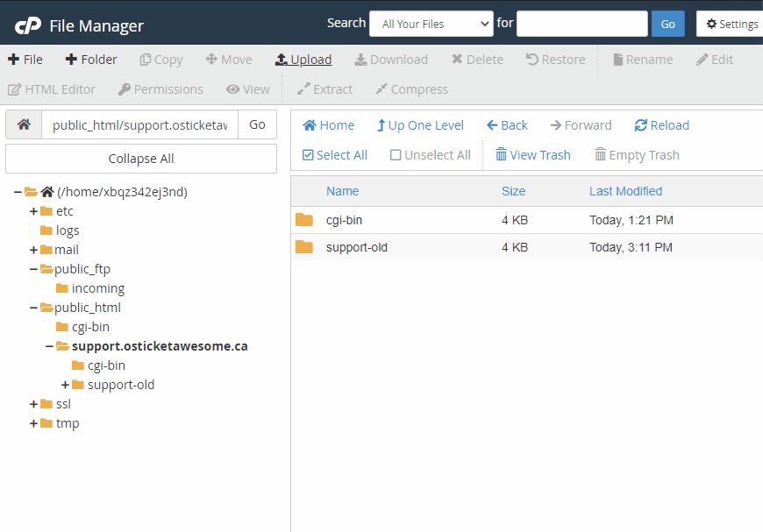Collapse the public_ftp folder in tree
763x532 pixels.
click(33, 269)
